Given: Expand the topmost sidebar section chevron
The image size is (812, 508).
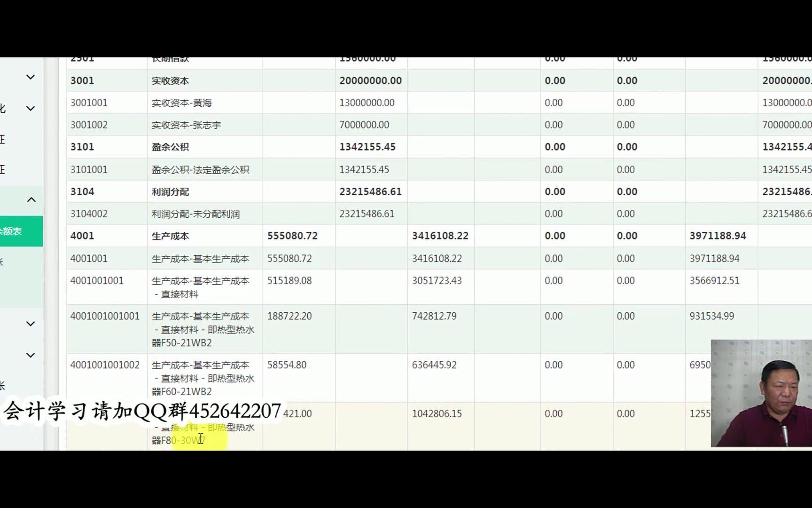Looking at the screenshot, I should [x=31, y=77].
